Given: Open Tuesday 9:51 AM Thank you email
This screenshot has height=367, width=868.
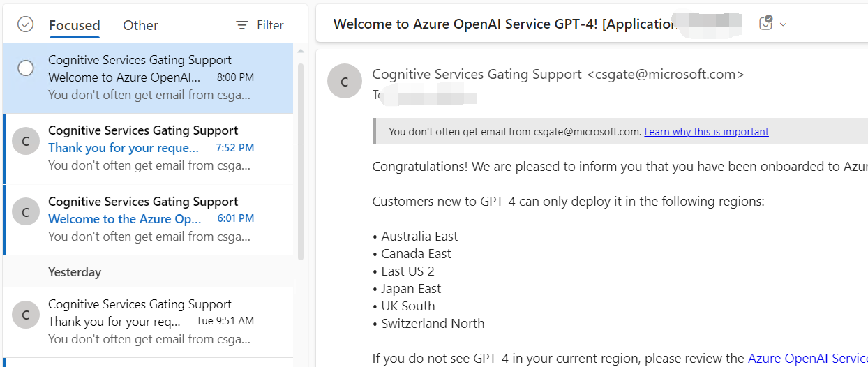Looking at the screenshot, I should click(148, 322).
